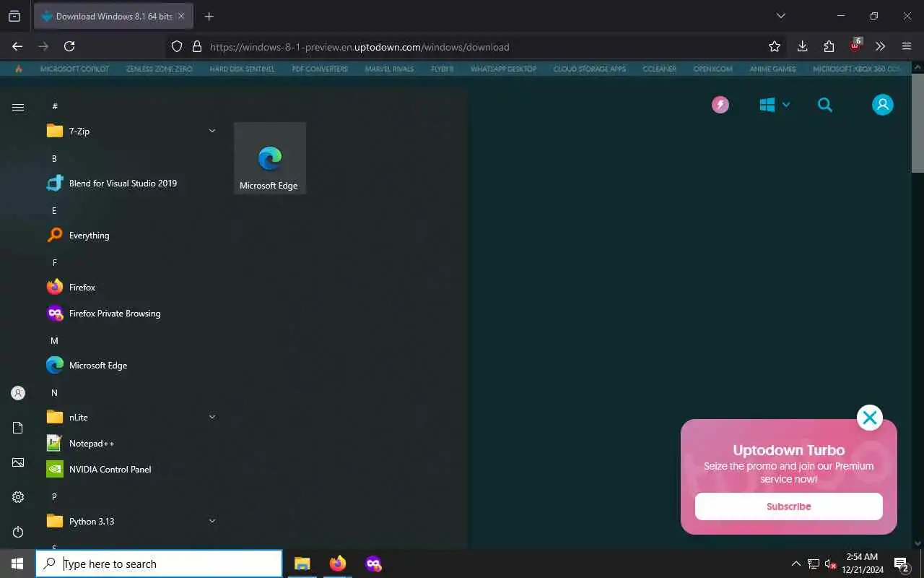Open the user account icon in Start sidebar
The width and height of the screenshot is (924, 578).
coord(18,393)
